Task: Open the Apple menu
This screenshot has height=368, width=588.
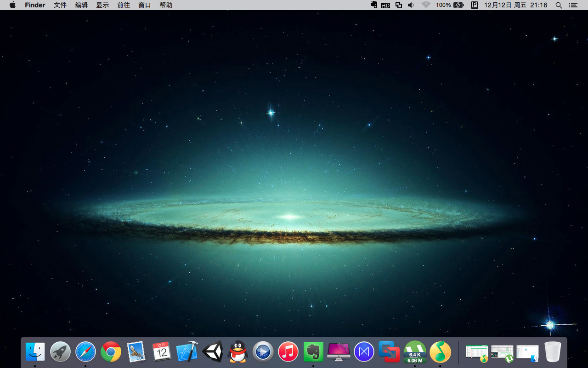Action: coord(12,5)
